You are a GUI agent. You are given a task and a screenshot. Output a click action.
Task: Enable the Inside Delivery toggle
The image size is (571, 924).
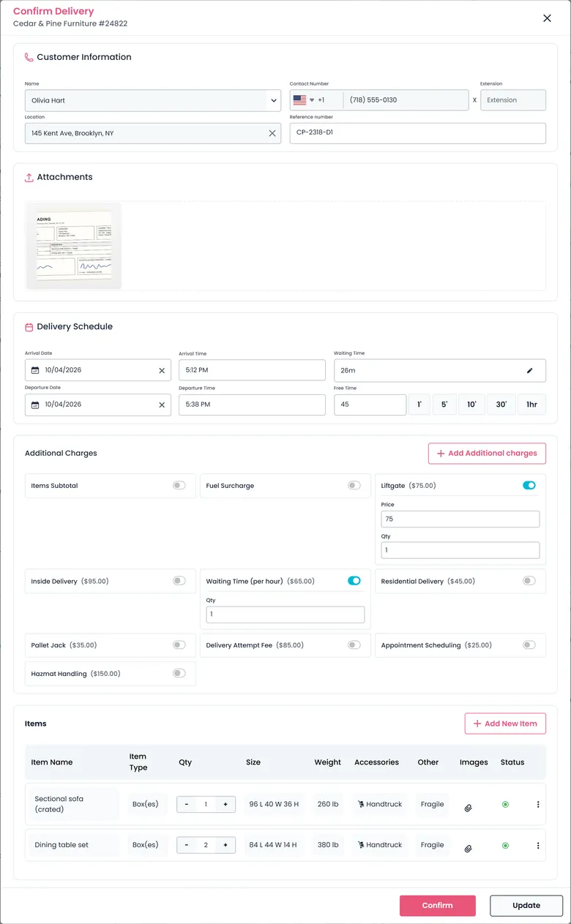pos(179,581)
